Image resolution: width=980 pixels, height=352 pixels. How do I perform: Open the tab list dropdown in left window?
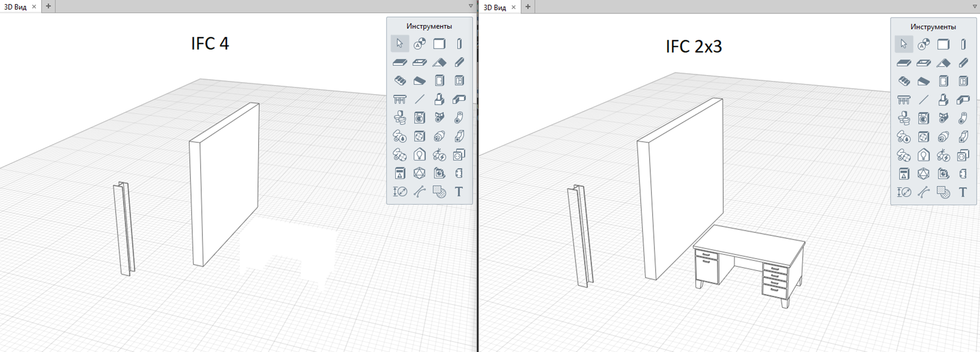[x=471, y=6]
